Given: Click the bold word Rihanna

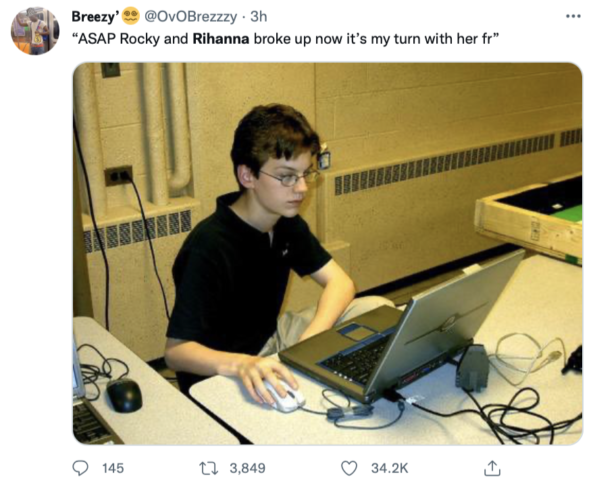Looking at the screenshot, I should coord(221,39).
